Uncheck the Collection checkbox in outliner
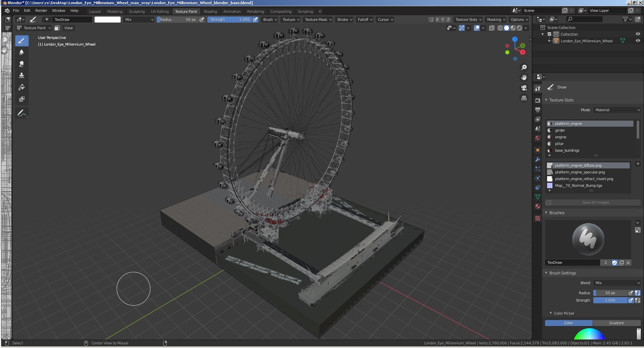Image resolution: width=644 pixels, height=348 pixels. 549,34
